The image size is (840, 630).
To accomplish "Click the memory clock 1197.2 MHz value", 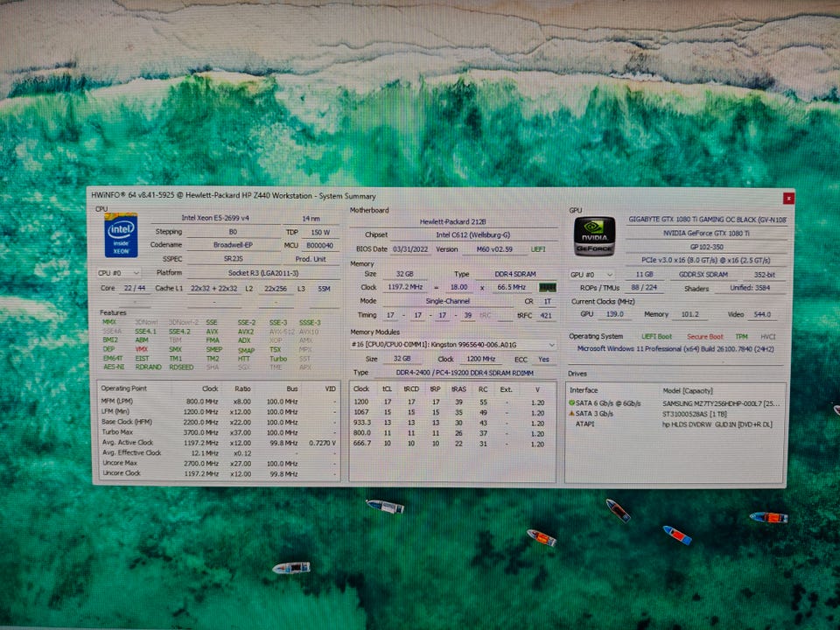I will pos(405,287).
